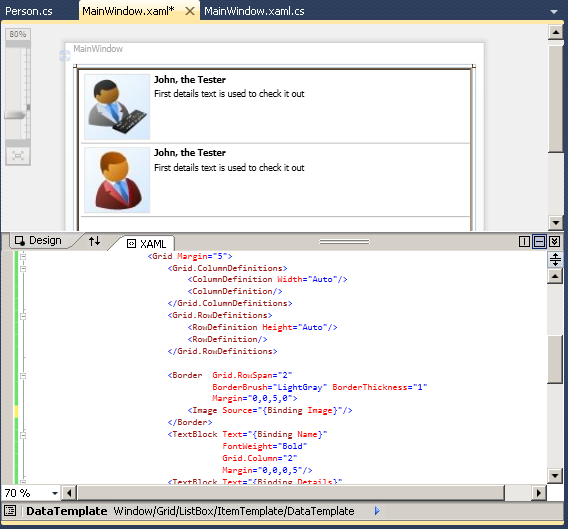Open the tab list dropdown arrow
The image size is (568, 529).
554,12
